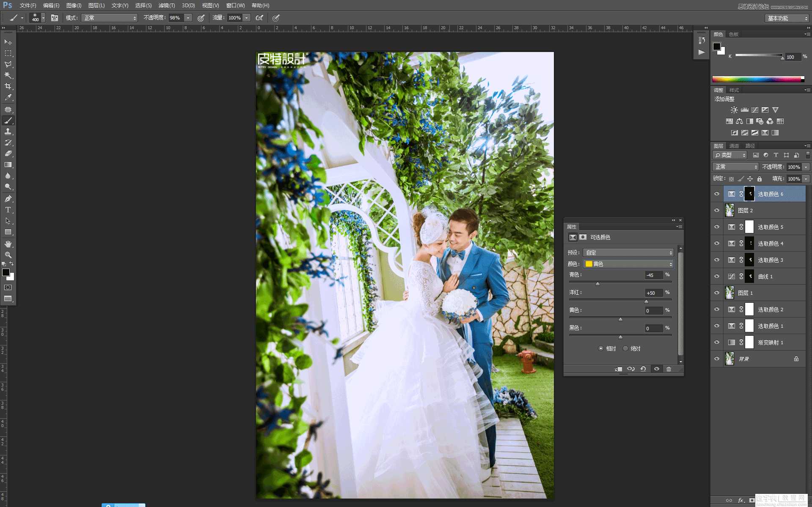812x507 pixels.
Task: Open the 滤镜(T) menu
Action: pos(167,5)
